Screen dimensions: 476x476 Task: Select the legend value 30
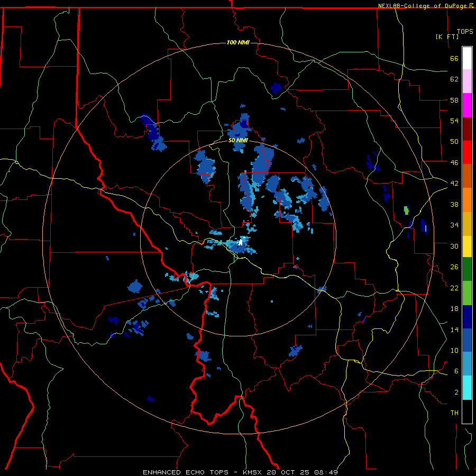(454, 246)
